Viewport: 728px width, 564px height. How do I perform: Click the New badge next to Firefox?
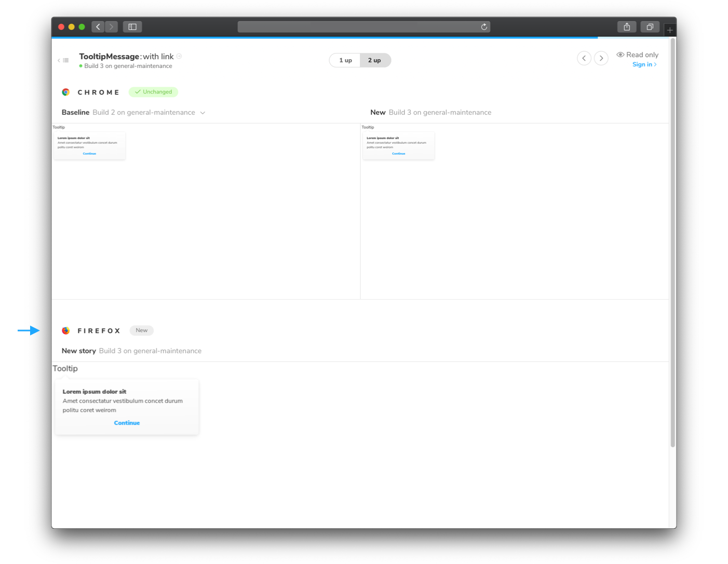142,331
